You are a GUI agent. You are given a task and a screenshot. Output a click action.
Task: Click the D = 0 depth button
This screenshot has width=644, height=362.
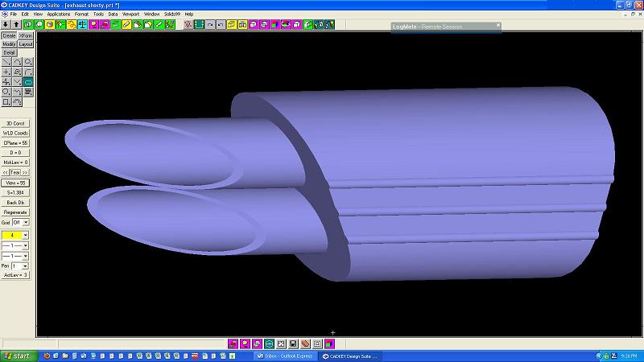[15, 153]
